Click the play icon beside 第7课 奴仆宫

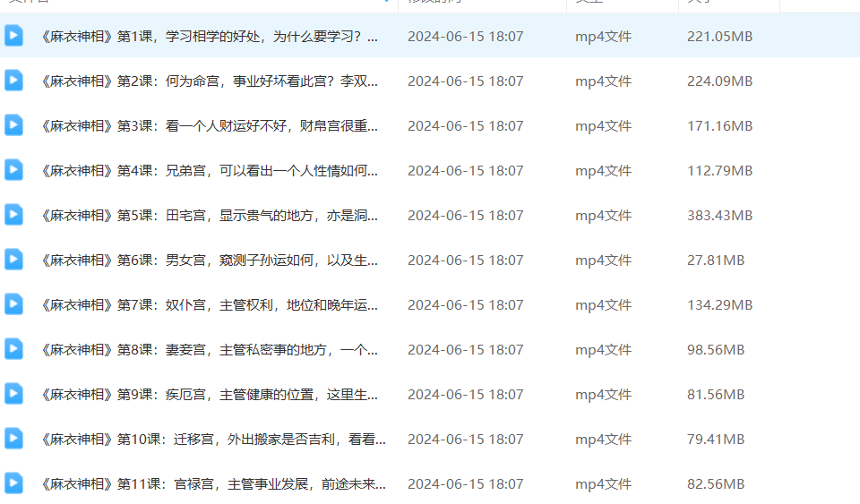pos(13,304)
